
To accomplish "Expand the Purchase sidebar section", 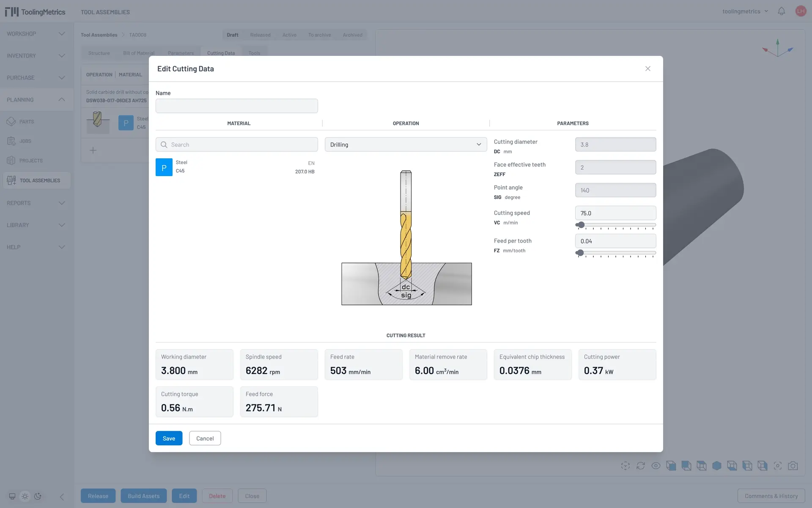I will pos(37,77).
